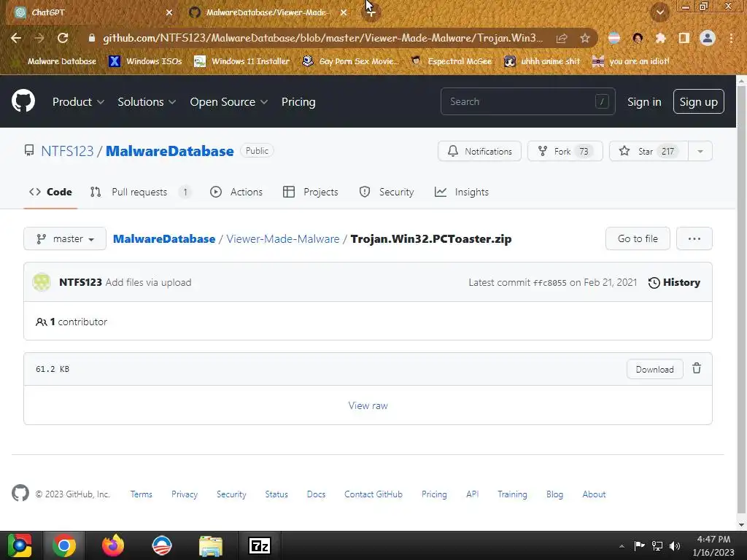Open Firefox from the taskbar
747x560 pixels.
[x=113, y=545]
